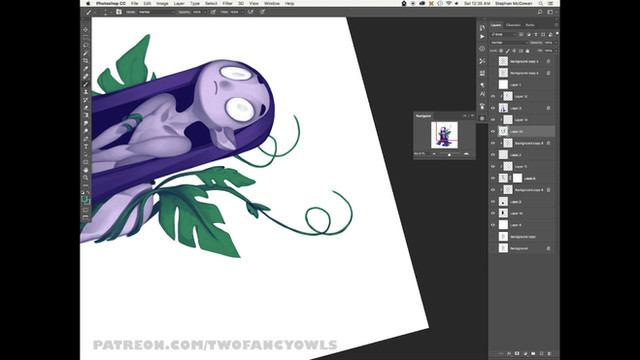Select the Gradient tool
This screenshot has height=360, width=640.
[x=85, y=116]
